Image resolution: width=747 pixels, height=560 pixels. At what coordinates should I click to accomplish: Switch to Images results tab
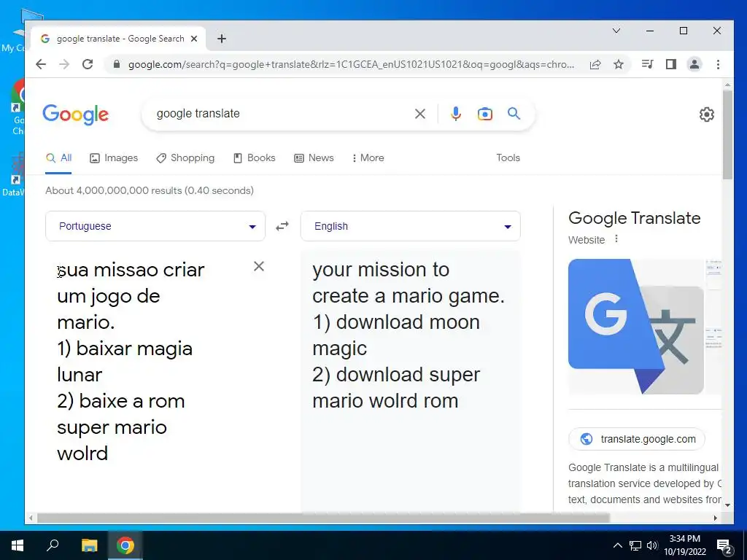(114, 158)
